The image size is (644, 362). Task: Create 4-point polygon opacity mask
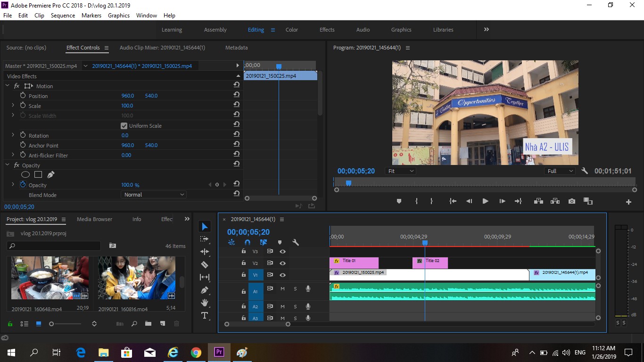click(38, 174)
